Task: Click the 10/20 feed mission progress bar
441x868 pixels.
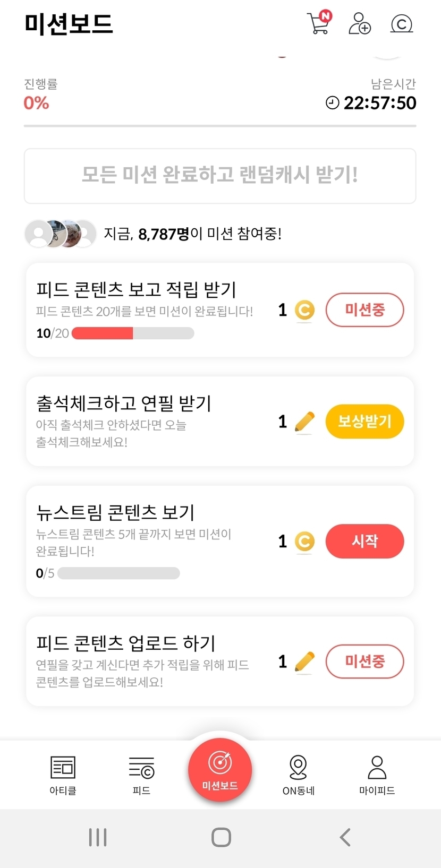Action: (133, 333)
